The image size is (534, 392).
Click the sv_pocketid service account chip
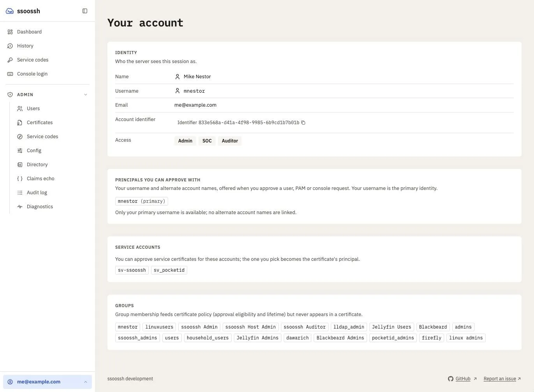pos(169,270)
